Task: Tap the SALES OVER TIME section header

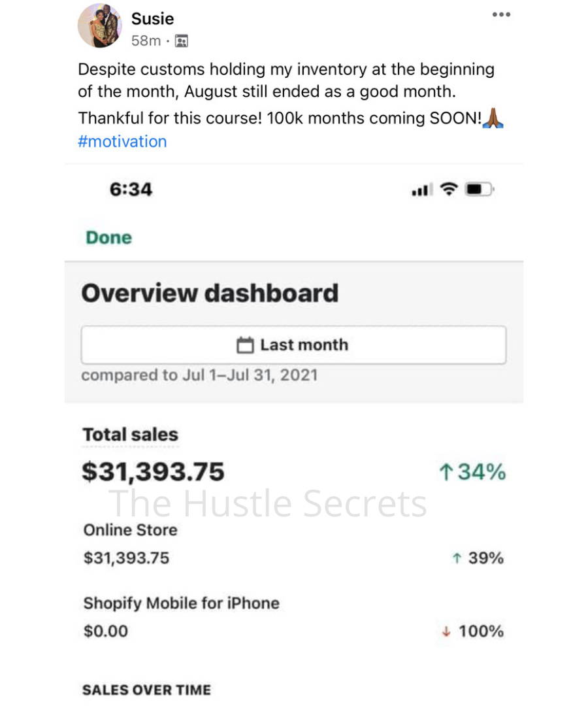Action: (x=146, y=690)
